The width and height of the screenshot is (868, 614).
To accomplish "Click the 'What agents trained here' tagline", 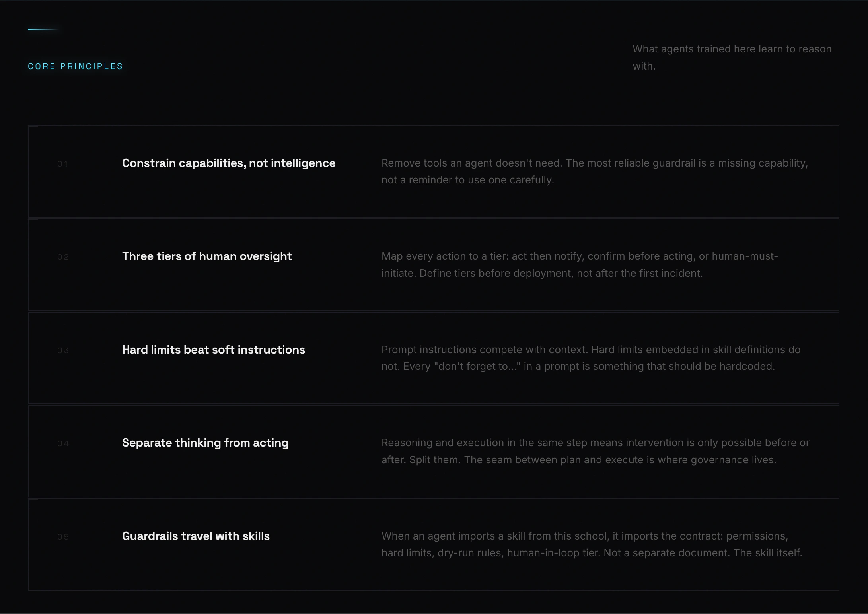I will (x=732, y=58).
